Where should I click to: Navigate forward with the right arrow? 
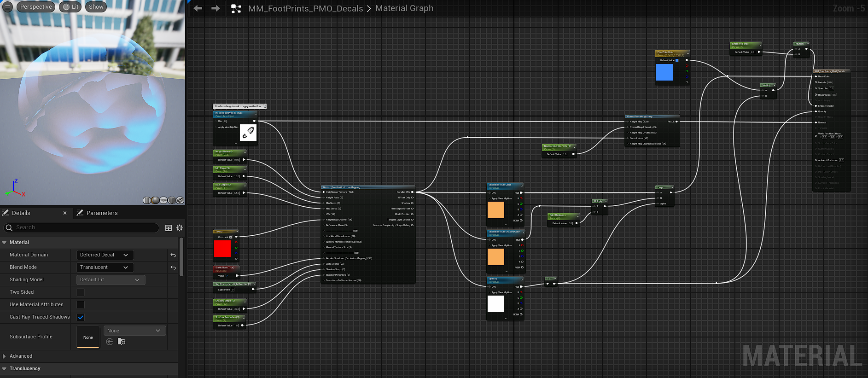click(216, 8)
